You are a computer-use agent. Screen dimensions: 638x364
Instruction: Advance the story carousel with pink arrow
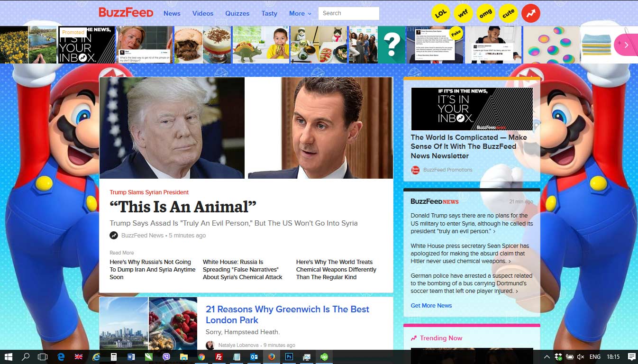pyautogui.click(x=626, y=45)
